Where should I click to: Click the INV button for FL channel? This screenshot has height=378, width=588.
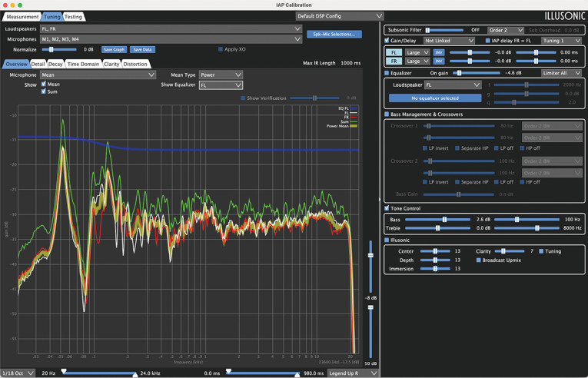(438, 52)
